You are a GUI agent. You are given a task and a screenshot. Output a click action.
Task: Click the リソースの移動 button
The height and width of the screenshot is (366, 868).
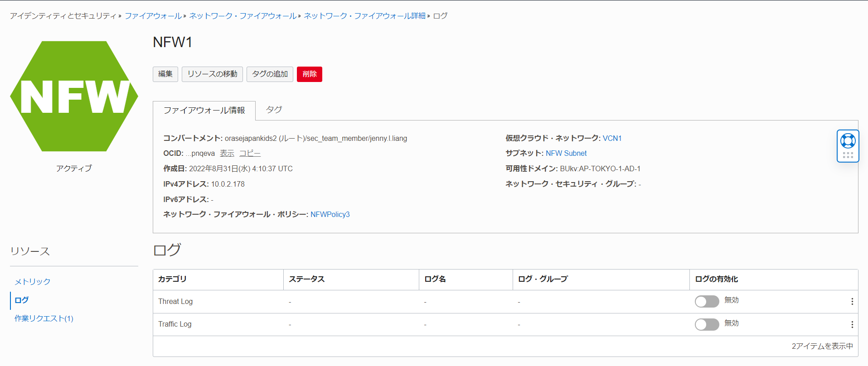coord(212,74)
